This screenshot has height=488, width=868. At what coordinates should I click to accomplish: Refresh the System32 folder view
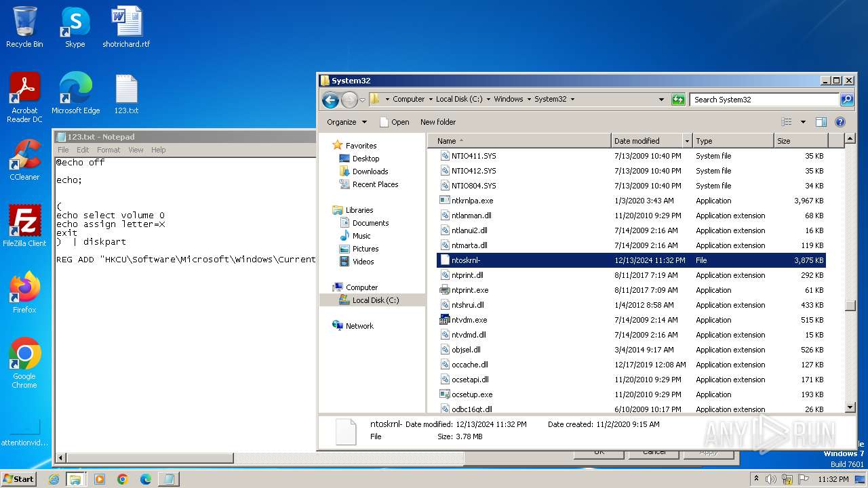[678, 100]
